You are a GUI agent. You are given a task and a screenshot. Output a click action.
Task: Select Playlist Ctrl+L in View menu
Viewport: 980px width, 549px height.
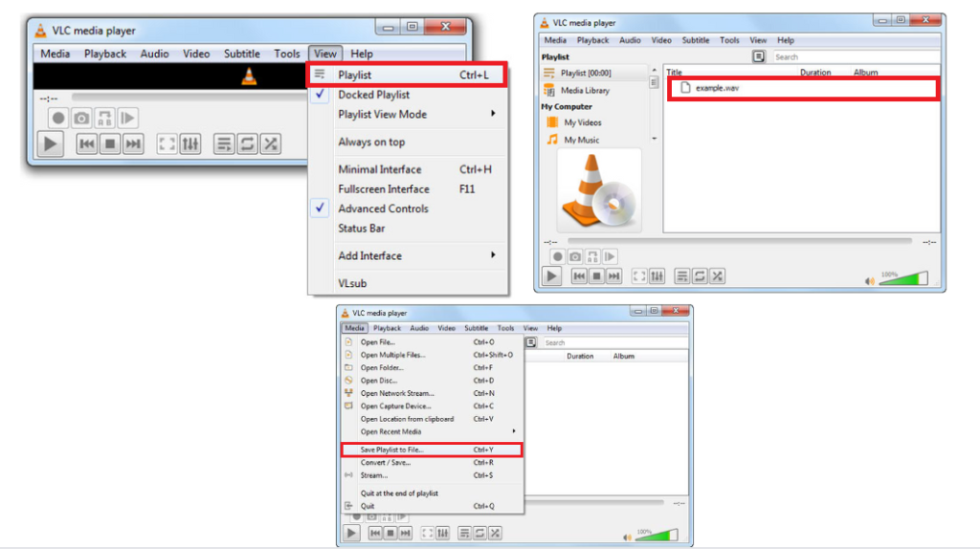pyautogui.click(x=408, y=75)
